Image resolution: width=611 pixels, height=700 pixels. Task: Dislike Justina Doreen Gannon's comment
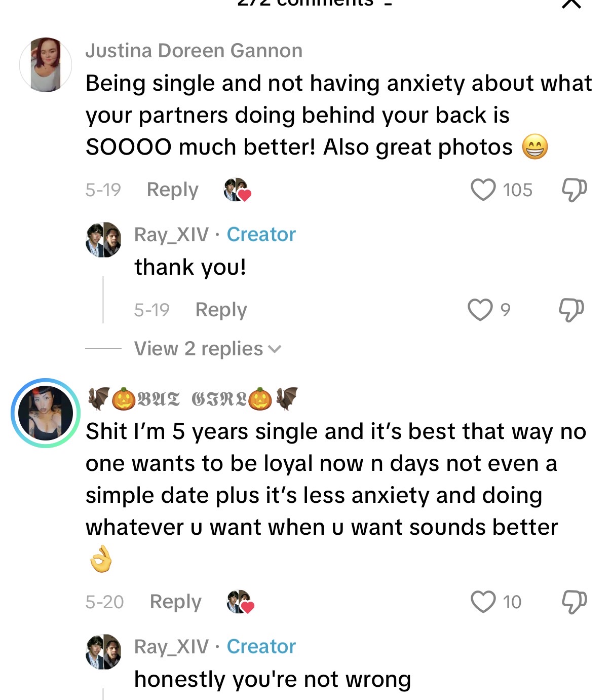click(x=574, y=190)
